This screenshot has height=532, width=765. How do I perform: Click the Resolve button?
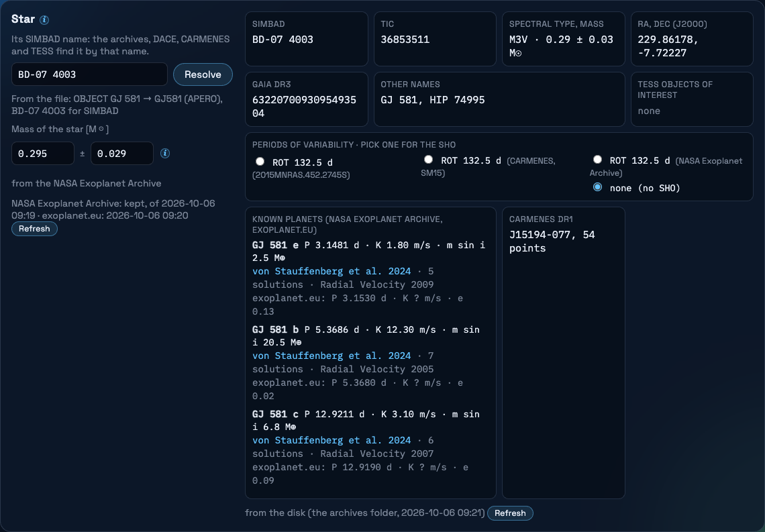click(203, 74)
